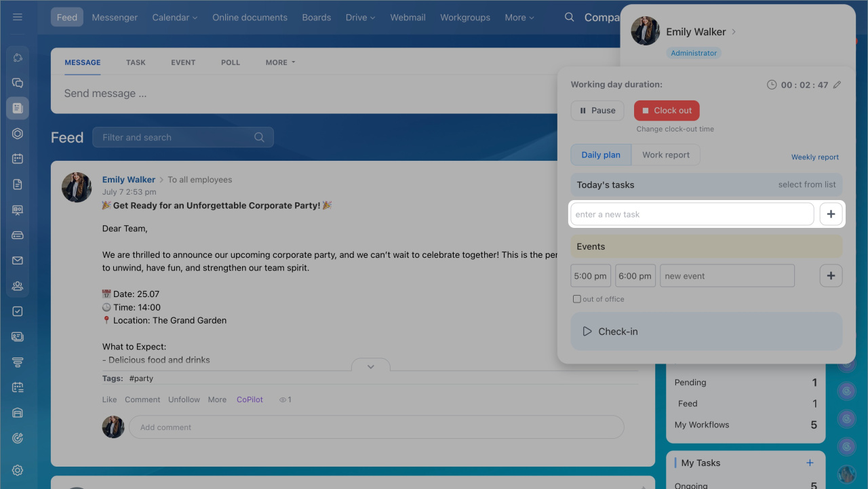
Task: Click the pencil icon beside working time
Action: point(837,85)
